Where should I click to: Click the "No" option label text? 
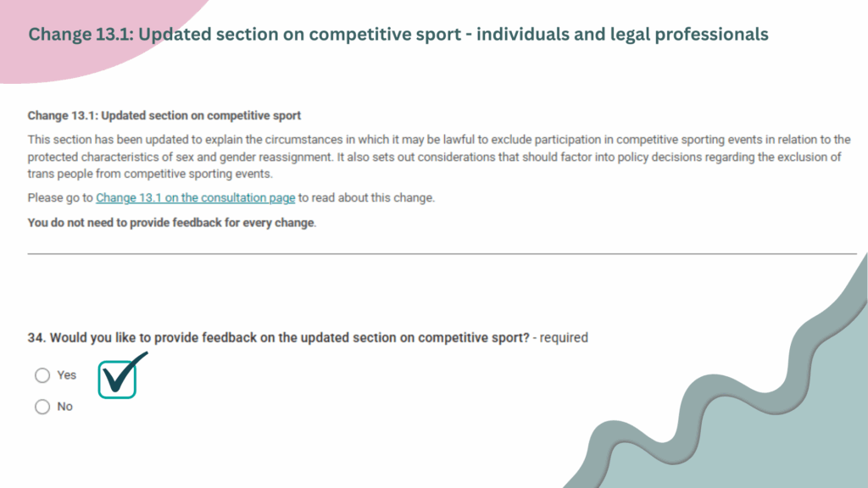64,407
